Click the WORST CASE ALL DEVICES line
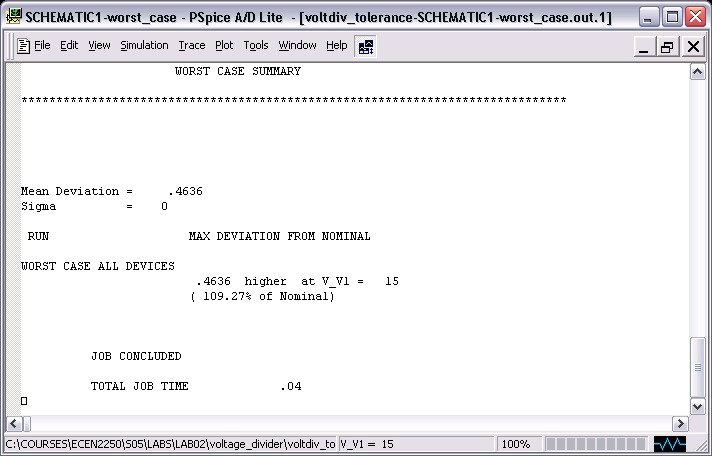Viewport: 712px width, 456px height. [x=98, y=266]
